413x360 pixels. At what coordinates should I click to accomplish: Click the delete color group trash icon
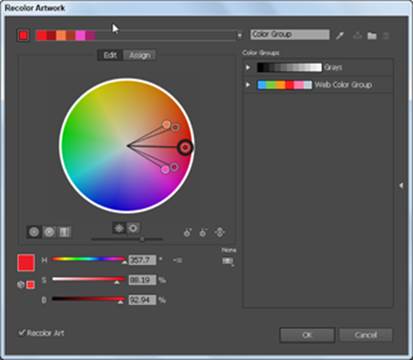coord(386,35)
